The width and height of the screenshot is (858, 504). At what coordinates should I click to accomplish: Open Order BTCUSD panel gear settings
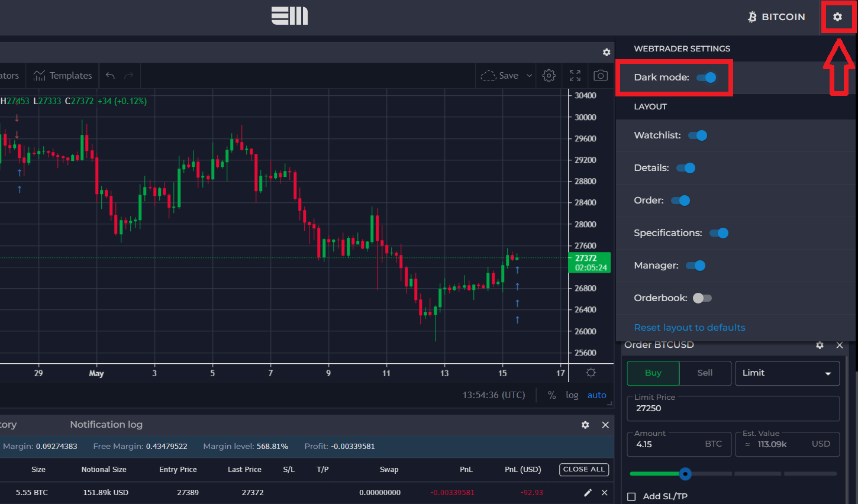tap(820, 345)
